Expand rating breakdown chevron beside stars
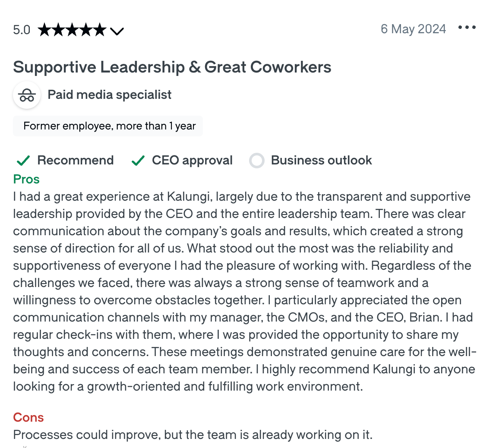 (x=117, y=31)
